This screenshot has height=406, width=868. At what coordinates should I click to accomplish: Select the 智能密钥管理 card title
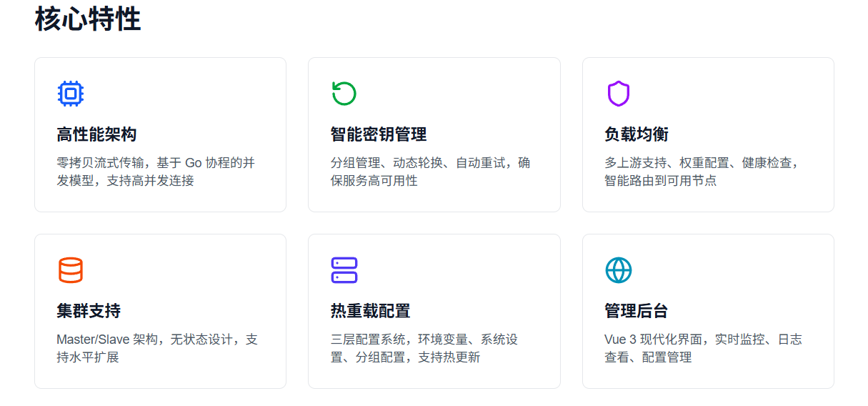tap(378, 134)
